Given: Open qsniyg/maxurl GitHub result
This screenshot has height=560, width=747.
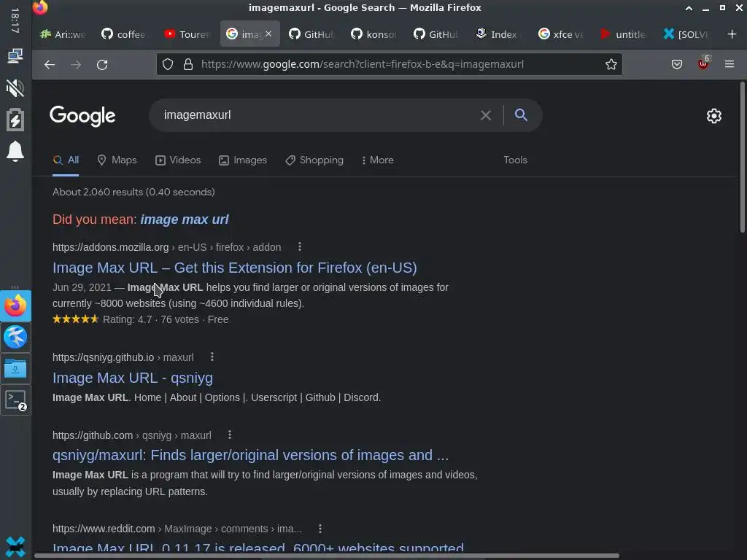Looking at the screenshot, I should [x=251, y=455].
